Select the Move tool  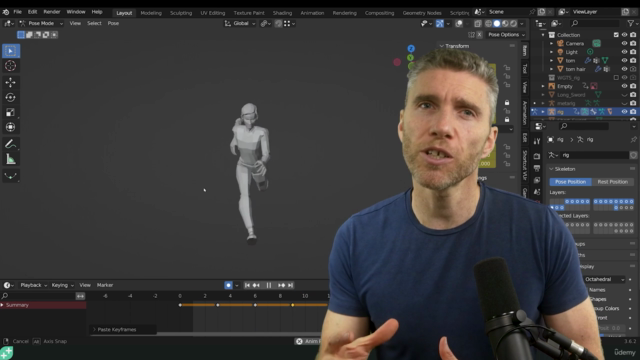tap(11, 82)
